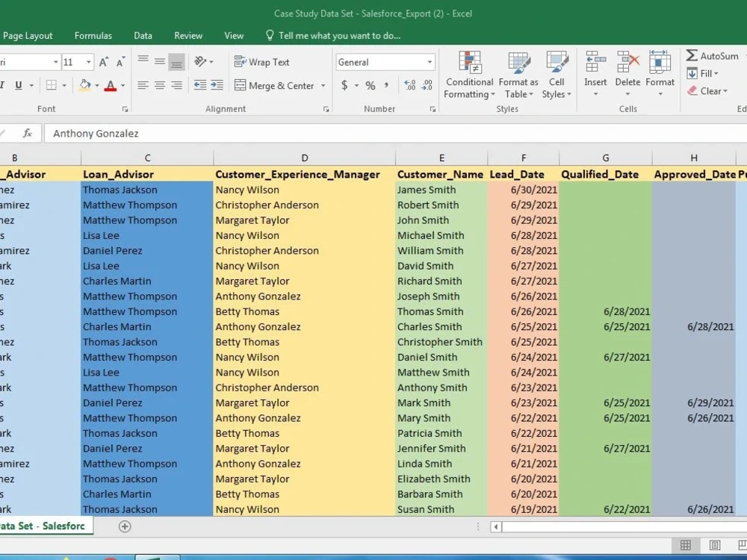
Task: Open the Format cells menu
Action: tap(660, 74)
